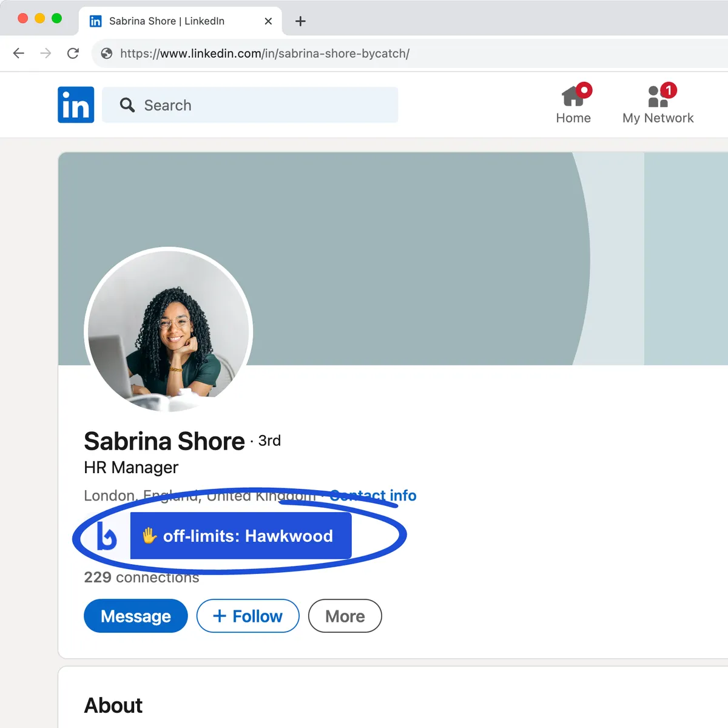728x728 pixels.
Task: Click the About section heading
Action: (x=113, y=706)
